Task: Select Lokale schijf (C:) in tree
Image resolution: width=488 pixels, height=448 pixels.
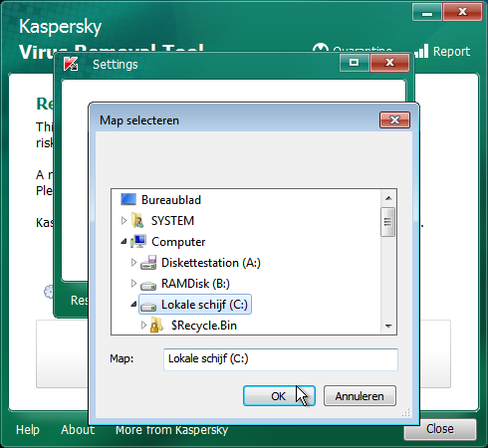Action: point(204,305)
